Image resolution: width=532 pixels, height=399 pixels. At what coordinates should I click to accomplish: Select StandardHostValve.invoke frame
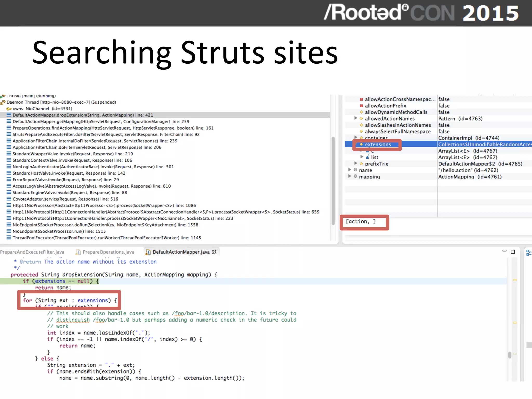point(69,173)
